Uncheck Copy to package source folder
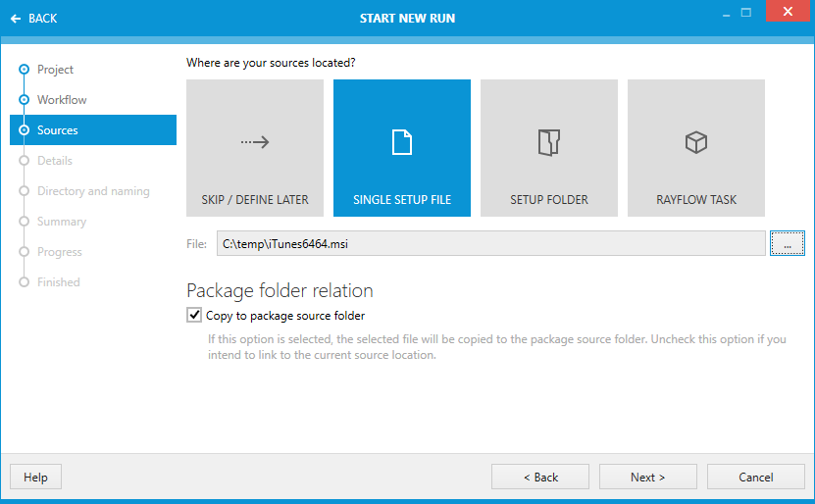815x504 pixels. pos(193,316)
